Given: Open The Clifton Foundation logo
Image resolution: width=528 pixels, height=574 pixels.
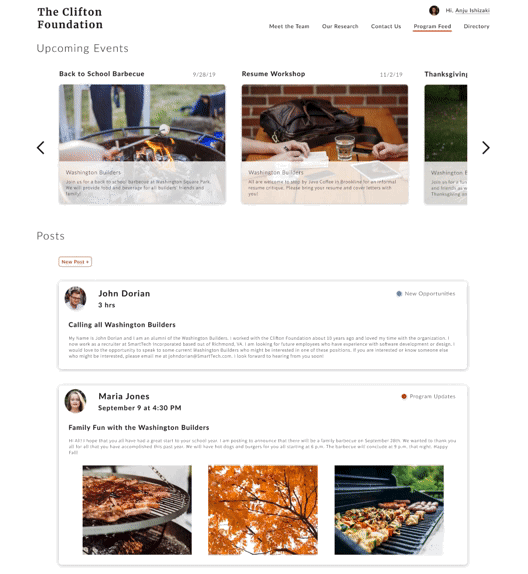Looking at the screenshot, I should (70, 18).
